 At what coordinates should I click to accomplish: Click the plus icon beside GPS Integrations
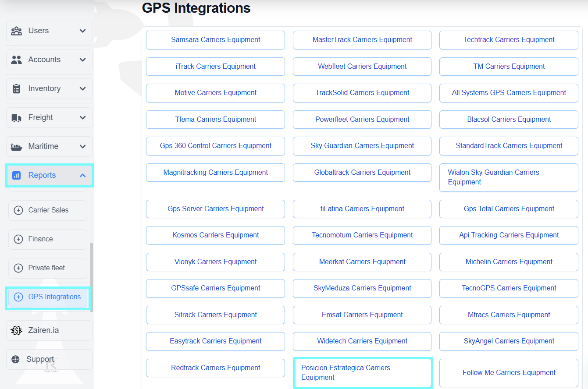coord(18,297)
